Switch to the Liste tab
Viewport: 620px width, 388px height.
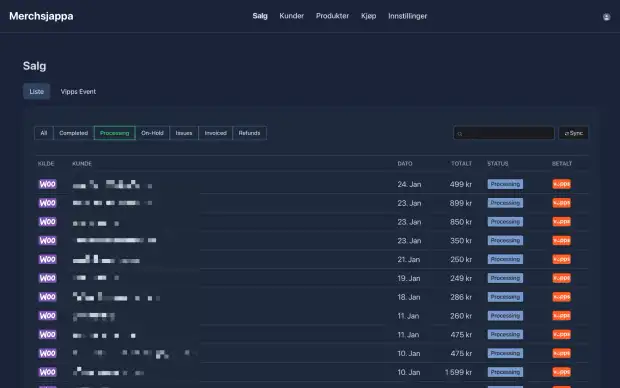[36, 91]
